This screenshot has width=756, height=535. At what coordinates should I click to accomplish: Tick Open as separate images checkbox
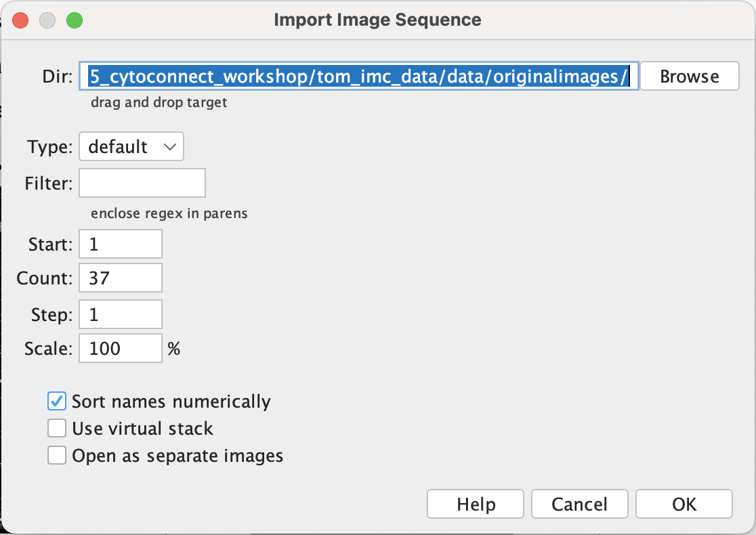pos(56,456)
